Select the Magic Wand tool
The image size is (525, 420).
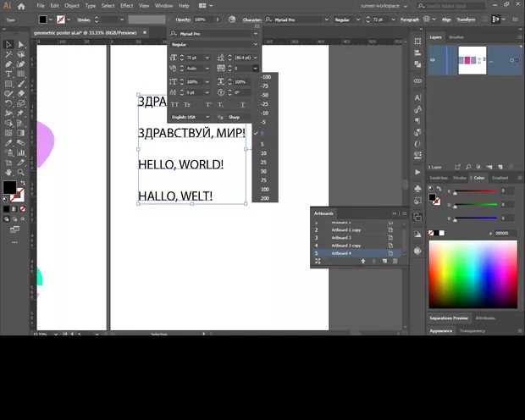8,54
